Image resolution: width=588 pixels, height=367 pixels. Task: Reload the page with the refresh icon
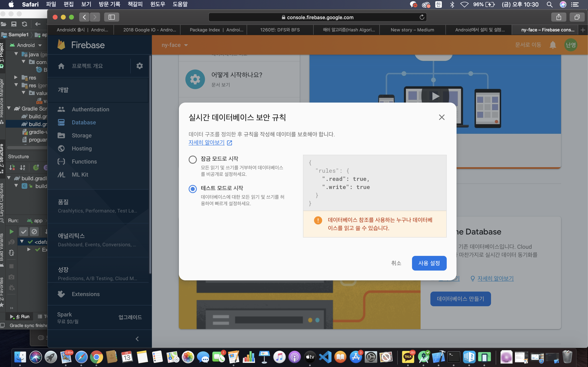coord(422,17)
